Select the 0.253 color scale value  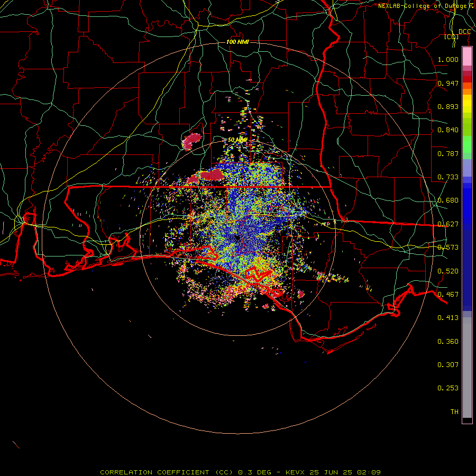tap(448, 388)
